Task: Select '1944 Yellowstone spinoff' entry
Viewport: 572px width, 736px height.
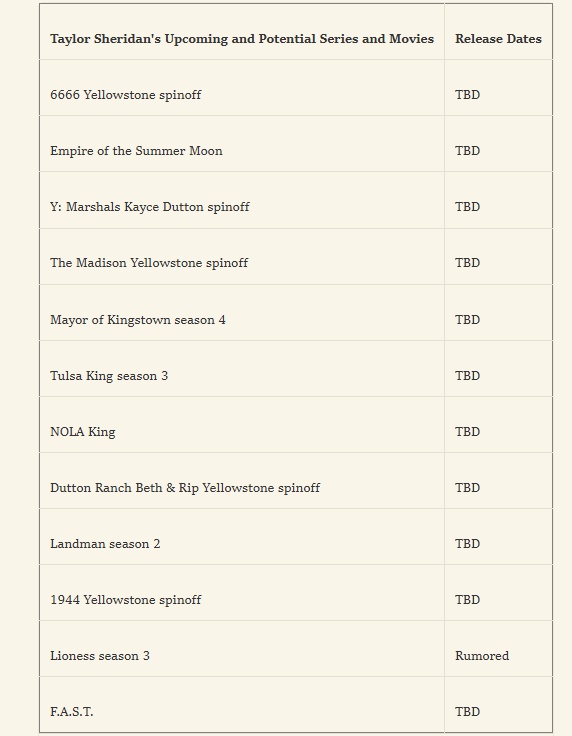Action: pos(242,599)
